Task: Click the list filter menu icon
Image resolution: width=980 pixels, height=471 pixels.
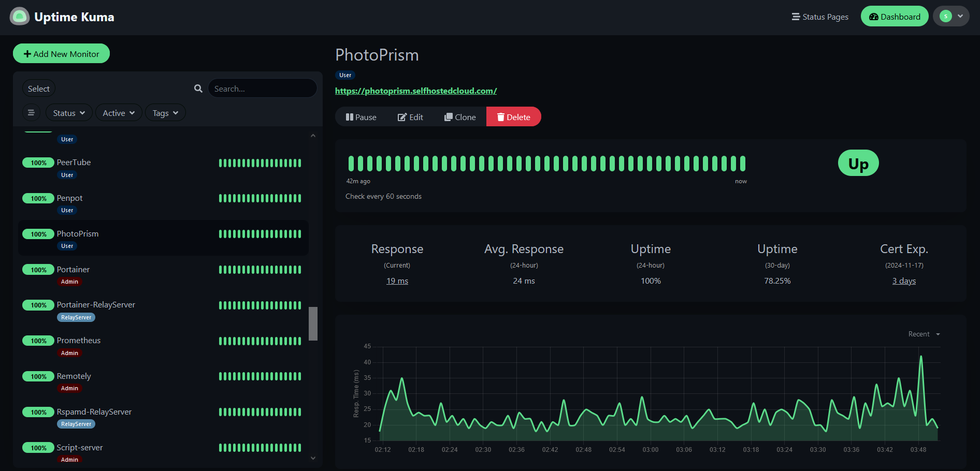Action: [31, 113]
